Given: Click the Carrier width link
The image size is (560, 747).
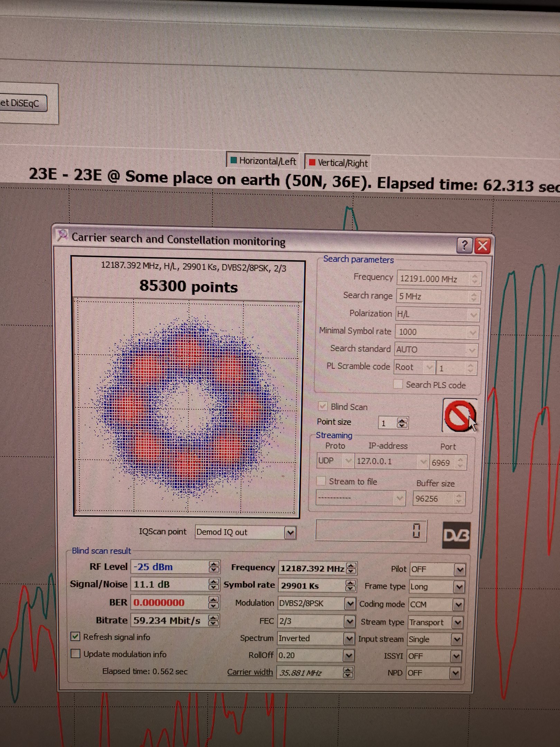Looking at the screenshot, I should [x=250, y=672].
